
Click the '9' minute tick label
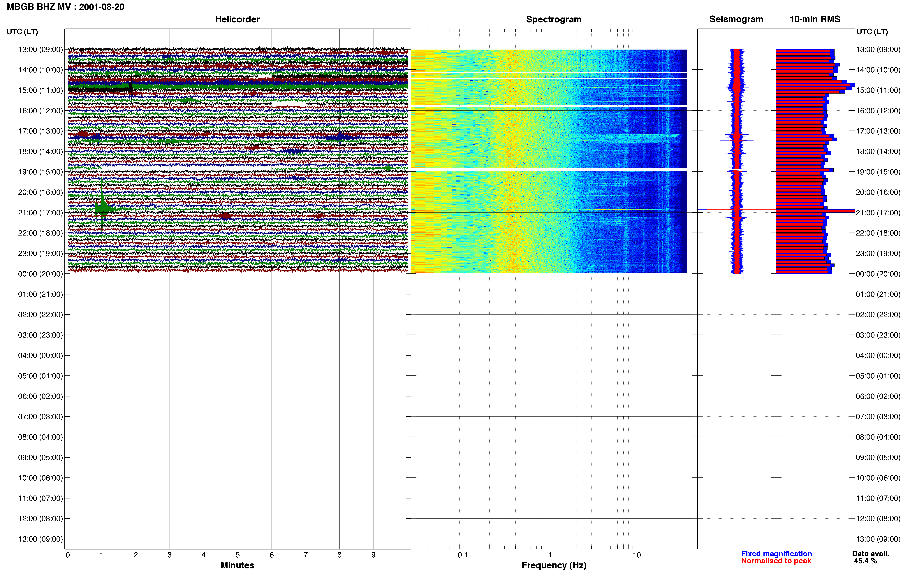point(373,555)
